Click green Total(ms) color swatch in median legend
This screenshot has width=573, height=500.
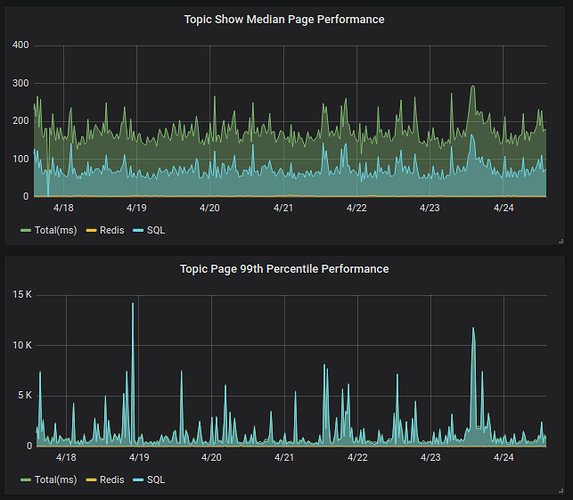tap(26, 230)
